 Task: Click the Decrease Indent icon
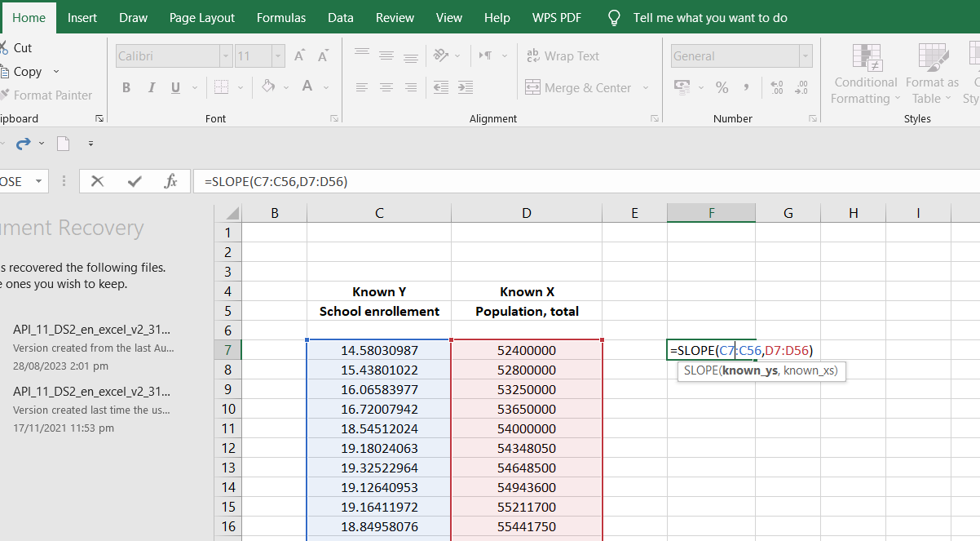pos(441,87)
